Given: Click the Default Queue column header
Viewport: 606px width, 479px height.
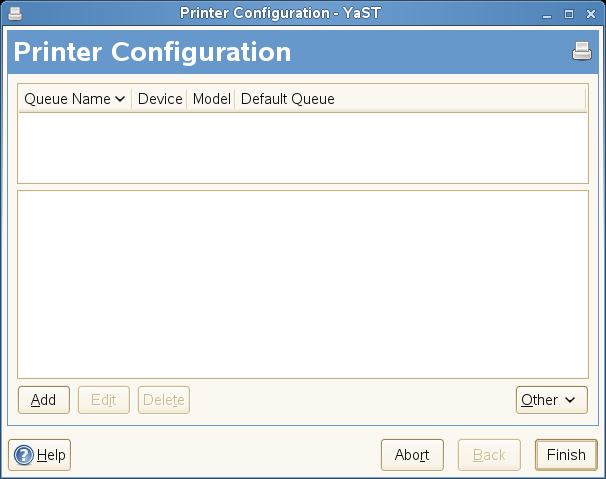Looking at the screenshot, I should (x=288, y=99).
